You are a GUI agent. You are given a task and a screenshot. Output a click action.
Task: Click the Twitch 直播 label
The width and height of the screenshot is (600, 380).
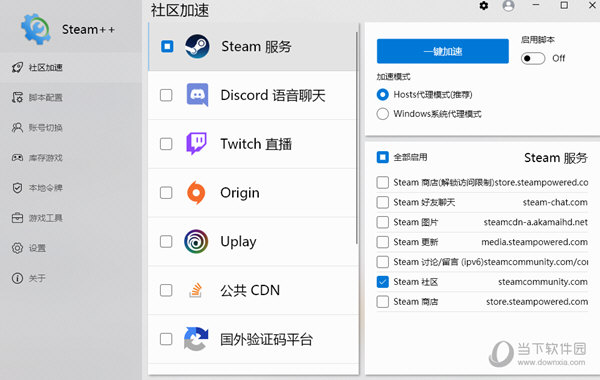pos(256,144)
